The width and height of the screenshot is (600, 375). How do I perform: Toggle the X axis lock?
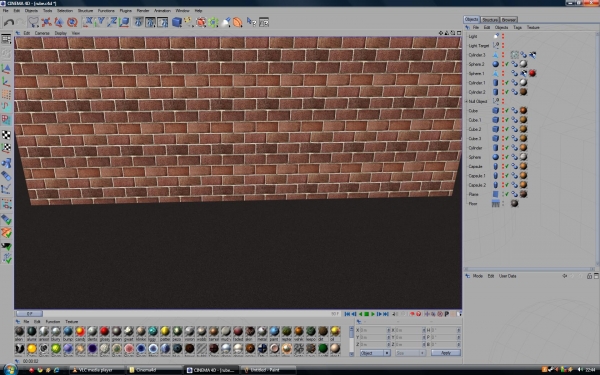coord(88,22)
